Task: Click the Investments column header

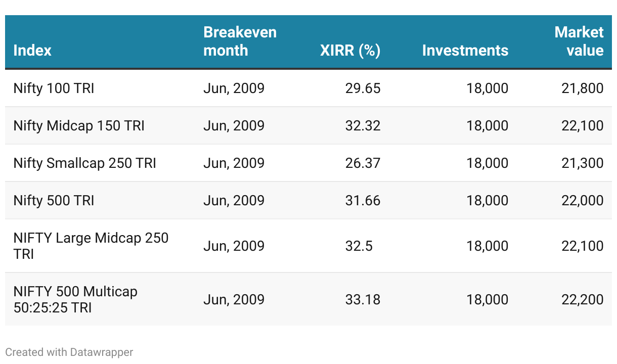Action: coord(465,51)
